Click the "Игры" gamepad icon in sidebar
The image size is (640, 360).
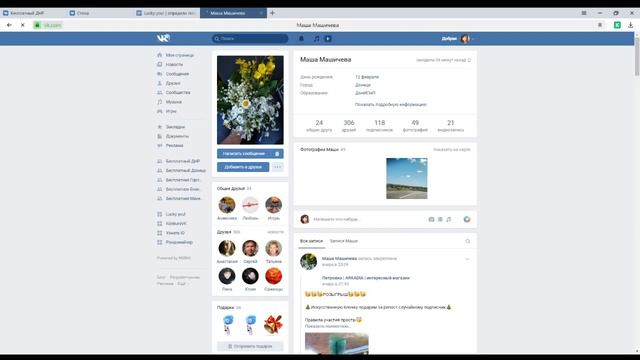pos(160,111)
